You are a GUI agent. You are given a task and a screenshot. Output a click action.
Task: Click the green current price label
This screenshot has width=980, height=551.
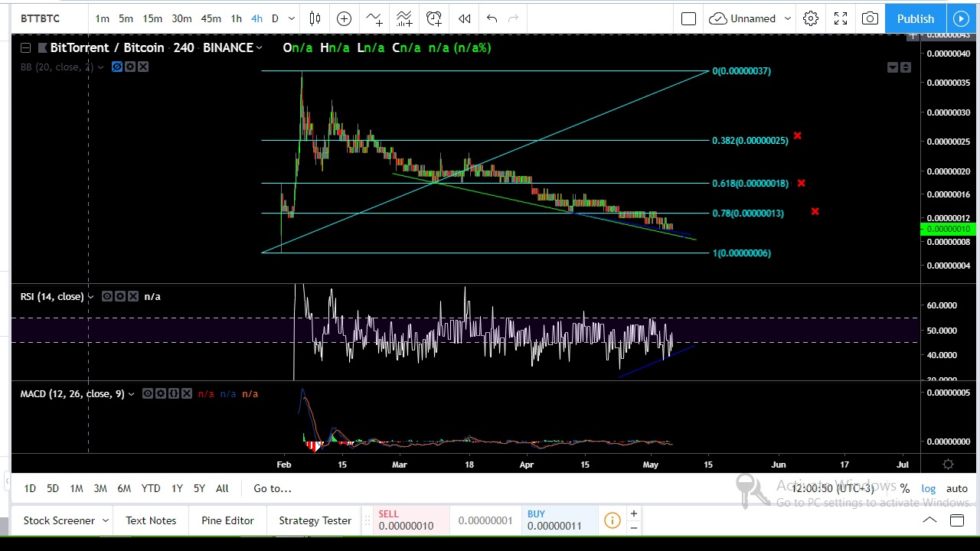click(947, 230)
